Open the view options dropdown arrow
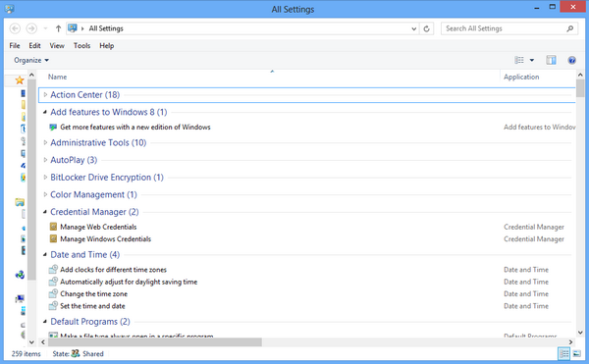This screenshot has width=589, height=364. point(532,60)
